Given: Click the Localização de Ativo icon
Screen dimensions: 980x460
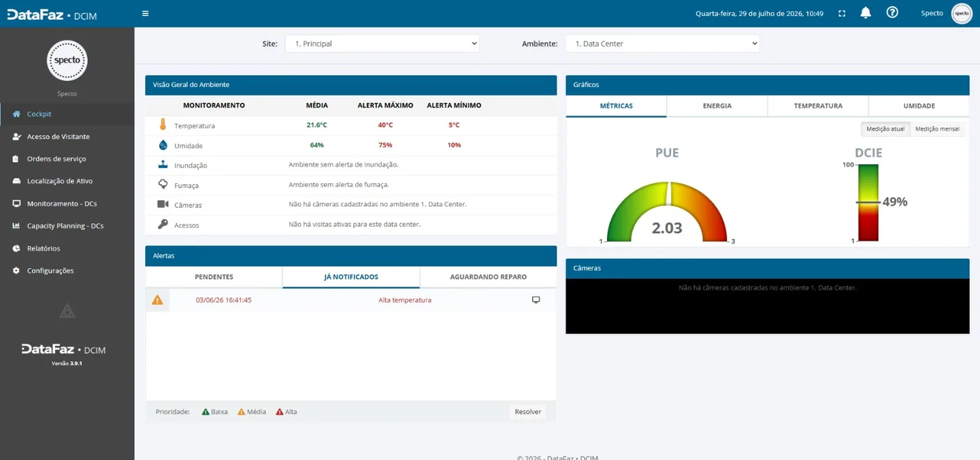Looking at the screenshot, I should pos(16,181).
